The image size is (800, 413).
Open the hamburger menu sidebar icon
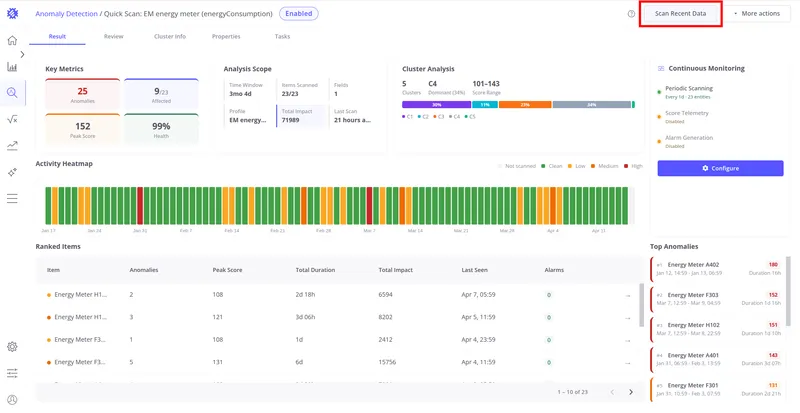12,199
